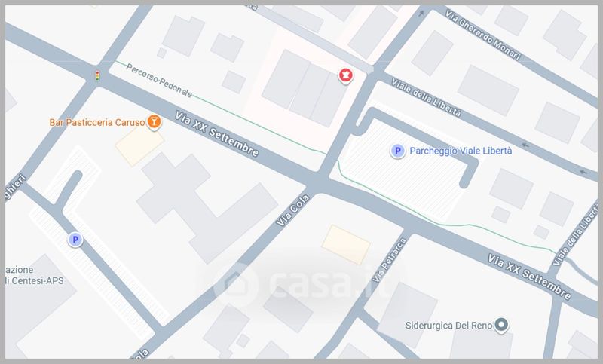Click the Viale della Libertà label near pharmacy
603x364 pixels.
[426, 97]
